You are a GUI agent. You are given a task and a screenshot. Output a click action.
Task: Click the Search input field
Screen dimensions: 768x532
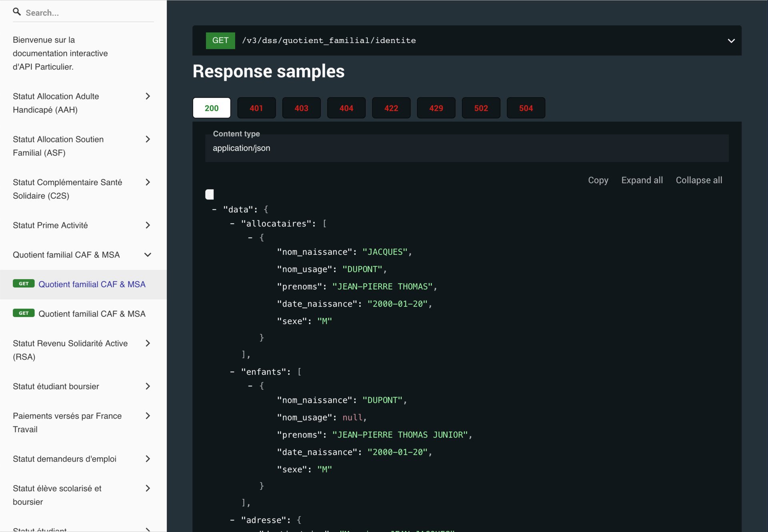(89, 13)
